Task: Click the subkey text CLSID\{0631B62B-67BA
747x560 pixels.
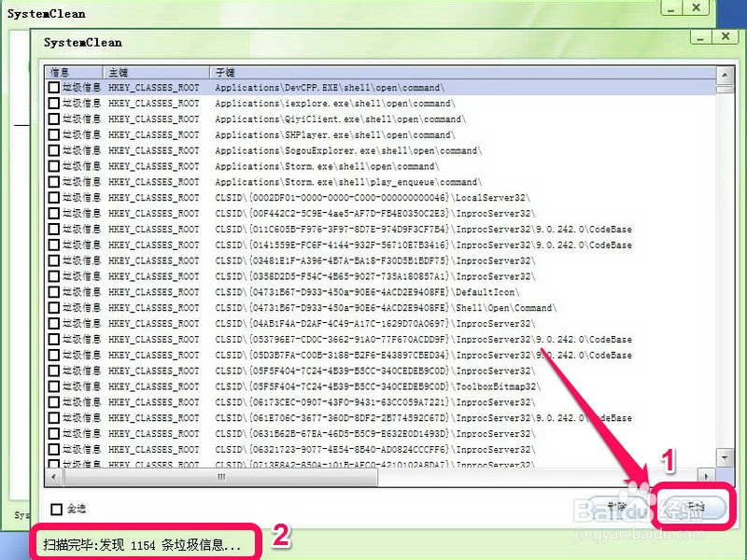Action: 375,433
